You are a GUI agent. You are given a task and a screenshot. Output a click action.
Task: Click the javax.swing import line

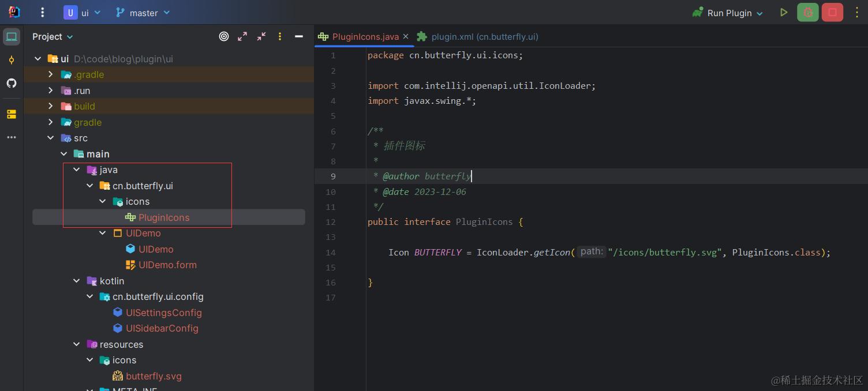pyautogui.click(x=422, y=101)
